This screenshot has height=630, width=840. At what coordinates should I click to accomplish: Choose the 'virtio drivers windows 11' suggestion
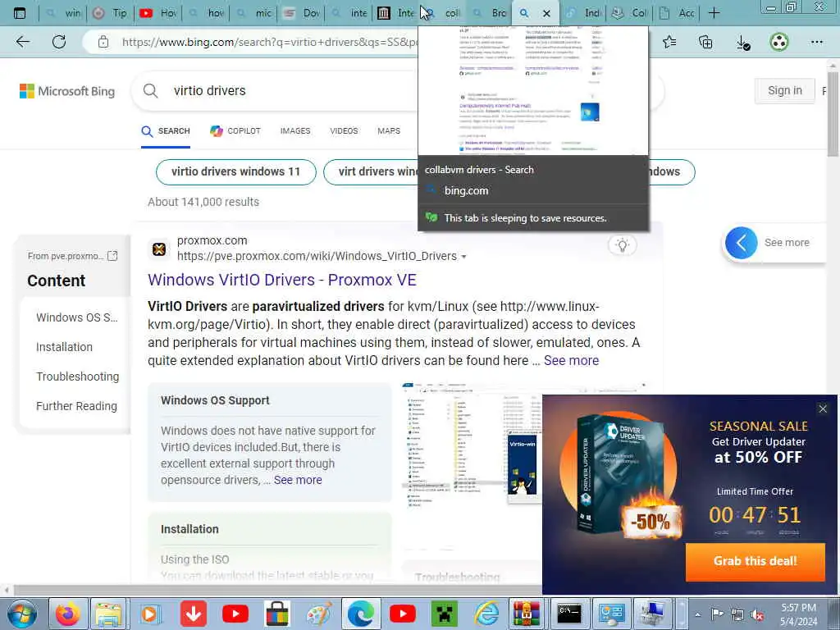[235, 172]
